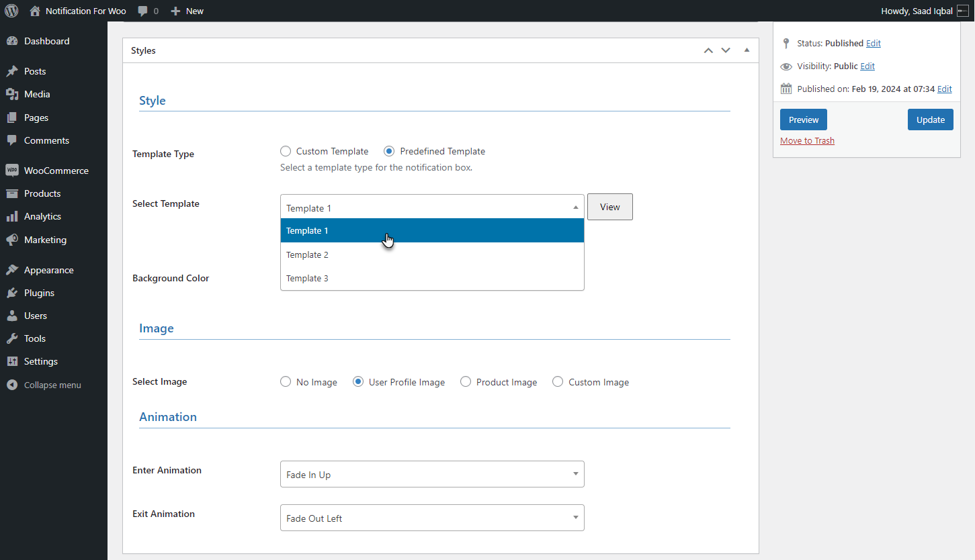Move the Styles panel down with arrow

[x=726, y=50]
